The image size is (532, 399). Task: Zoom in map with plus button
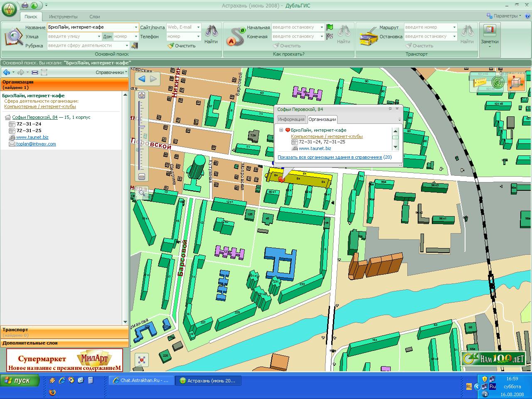tap(142, 95)
